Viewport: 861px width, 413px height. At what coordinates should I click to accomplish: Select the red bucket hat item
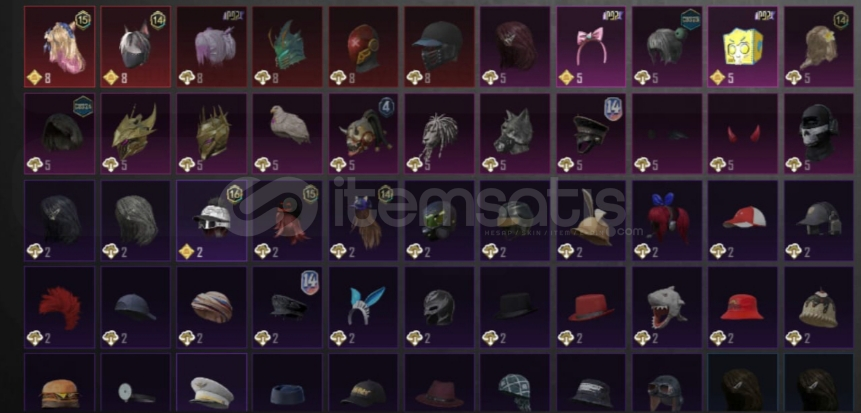(x=742, y=308)
